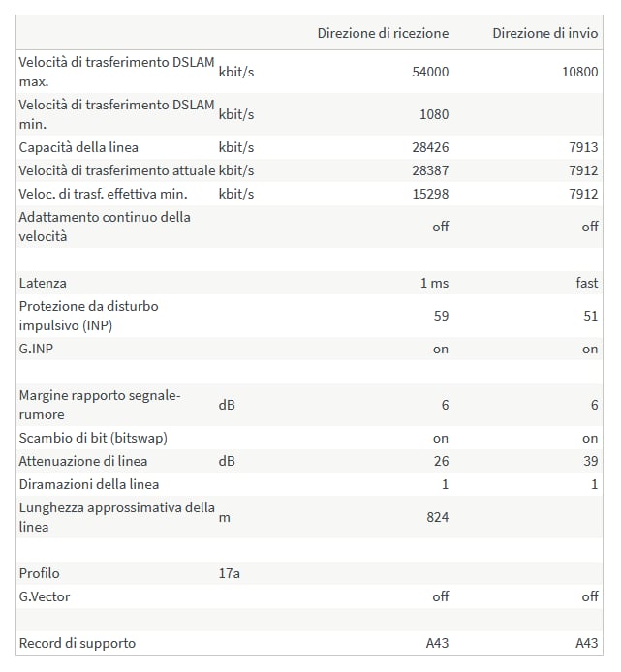Click the 54000 receive max value

430,72
